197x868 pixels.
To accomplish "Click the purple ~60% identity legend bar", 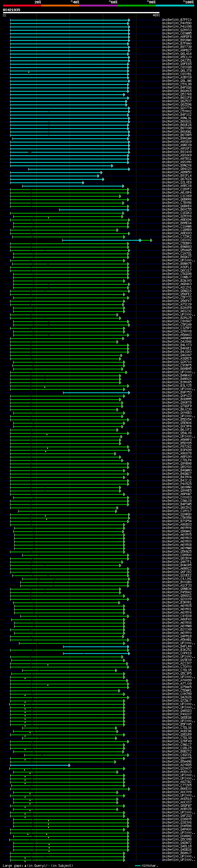I will coord(99,6).
